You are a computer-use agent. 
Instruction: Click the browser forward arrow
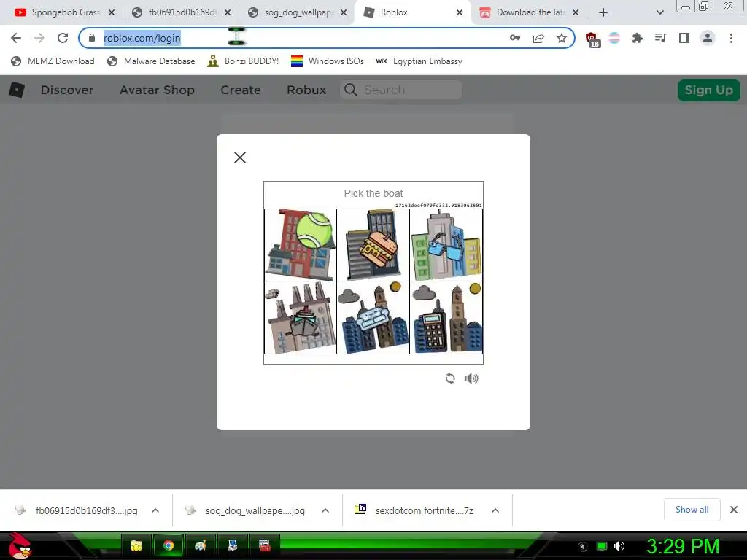tap(39, 38)
